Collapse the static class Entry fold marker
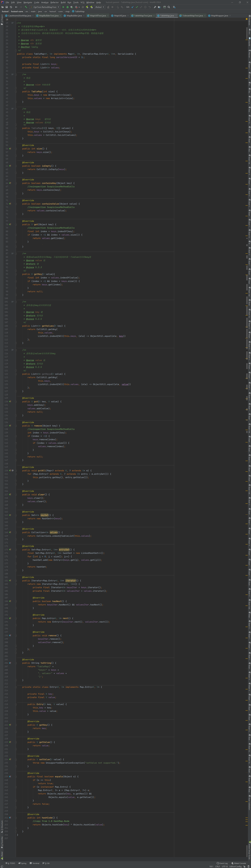Screen dimensions: 251x868 [16, 687]
